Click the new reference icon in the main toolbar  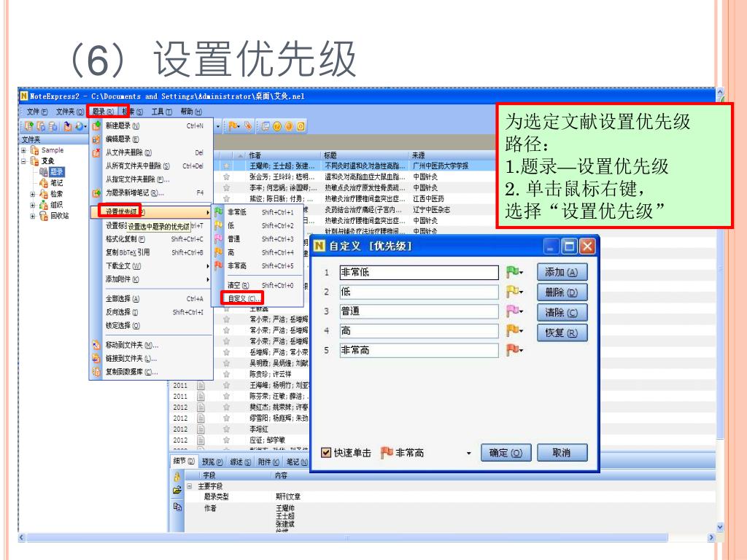(x=29, y=126)
